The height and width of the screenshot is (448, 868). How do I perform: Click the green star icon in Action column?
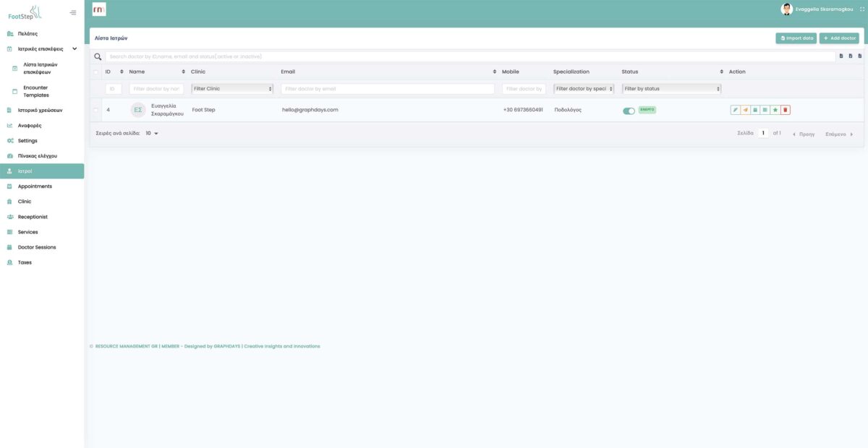[x=775, y=110]
